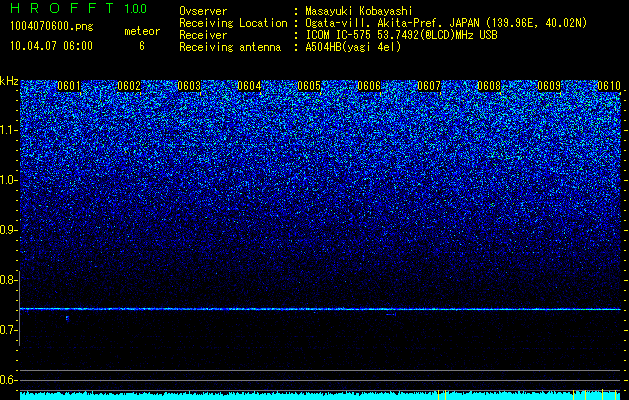Click the 0.9 kHz axis label
The image size is (629, 400).
8,230
